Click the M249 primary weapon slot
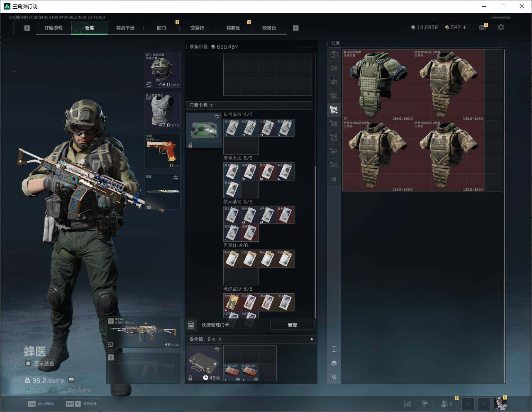This screenshot has height=412, width=532. click(144, 333)
